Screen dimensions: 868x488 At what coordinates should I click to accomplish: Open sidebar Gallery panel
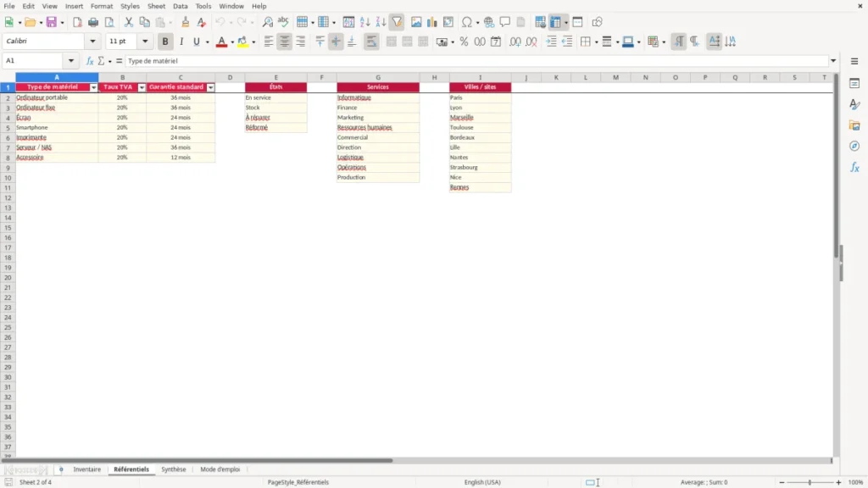pyautogui.click(x=854, y=125)
